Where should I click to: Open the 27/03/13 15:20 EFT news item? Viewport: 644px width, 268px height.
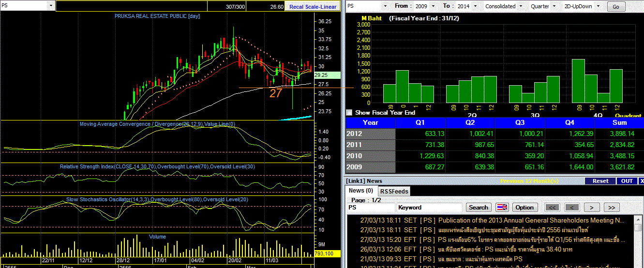(x=493, y=239)
